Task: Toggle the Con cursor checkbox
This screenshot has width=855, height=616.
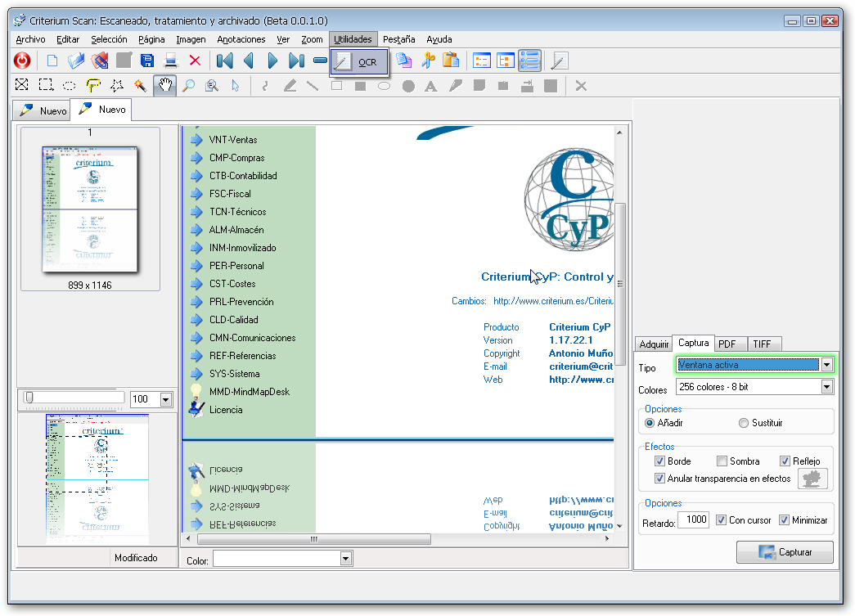Action: click(x=722, y=520)
